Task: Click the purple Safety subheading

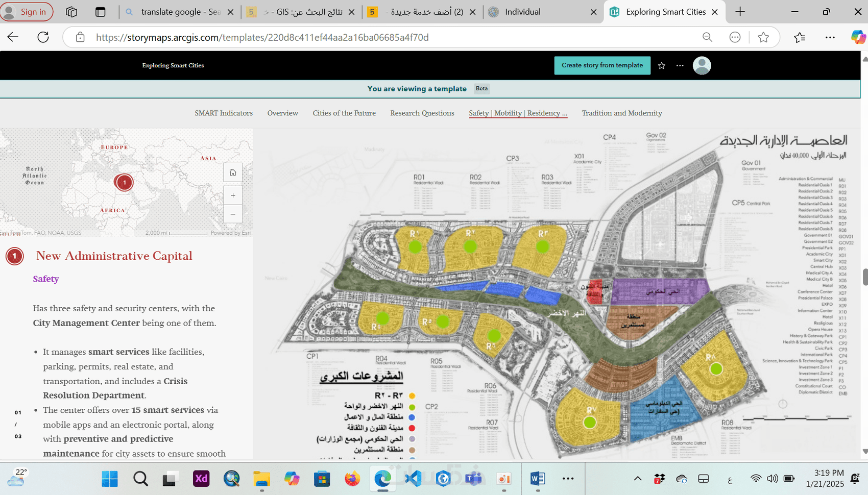Action: click(x=46, y=279)
